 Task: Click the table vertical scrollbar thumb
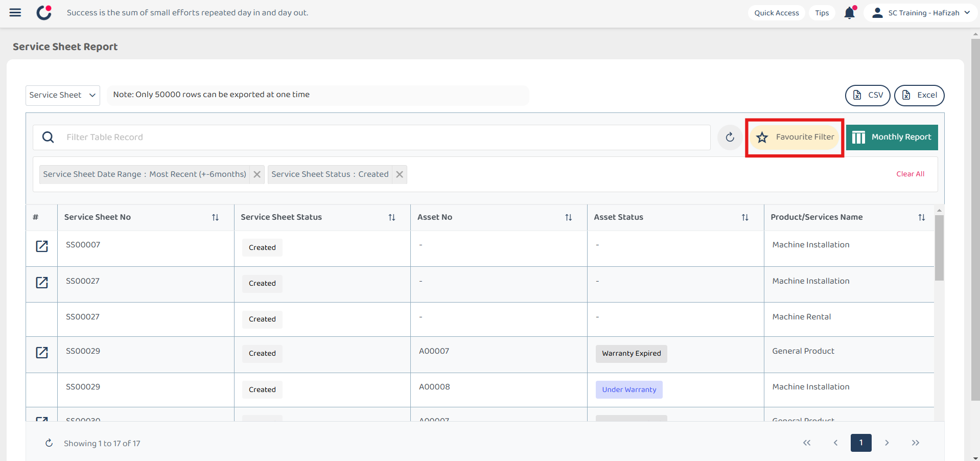click(x=939, y=247)
